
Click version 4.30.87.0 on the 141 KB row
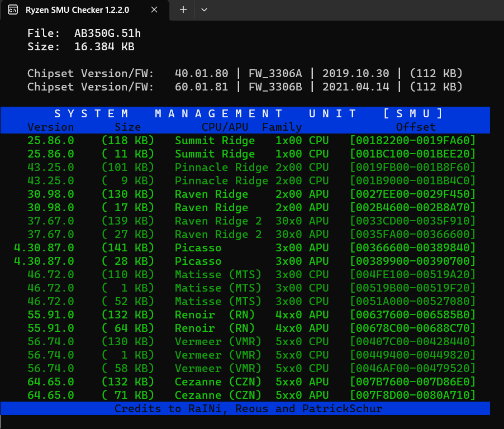pyautogui.click(x=44, y=248)
